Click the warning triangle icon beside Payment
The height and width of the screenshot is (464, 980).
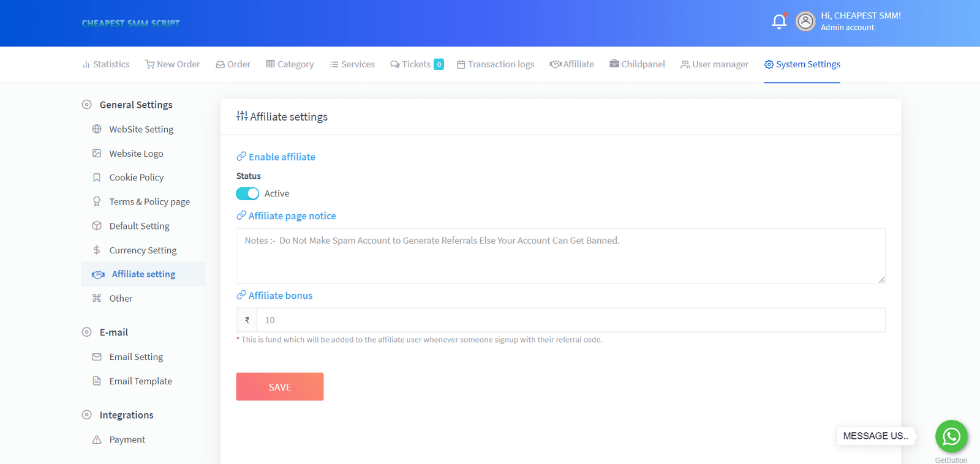pyautogui.click(x=97, y=440)
